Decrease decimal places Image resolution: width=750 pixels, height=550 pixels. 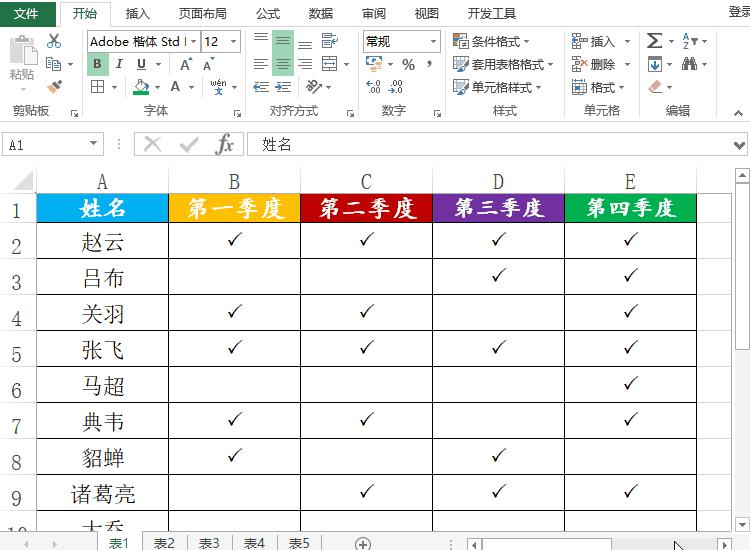click(x=396, y=87)
